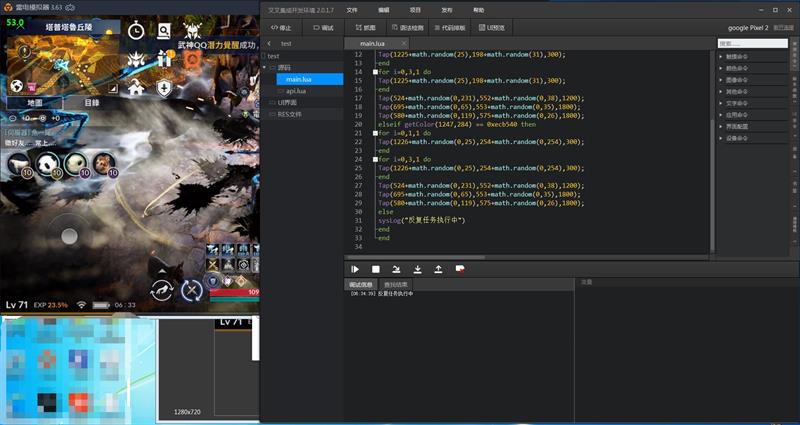Click the red breakpoint clear icon

point(460,269)
